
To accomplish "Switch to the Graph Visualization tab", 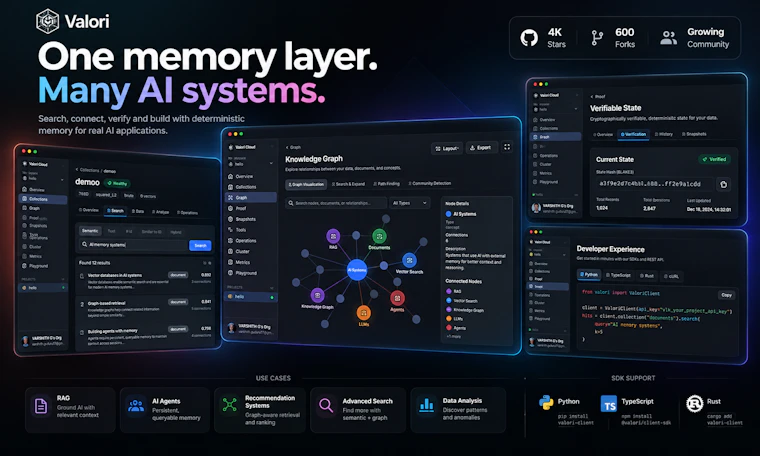I will [x=306, y=184].
